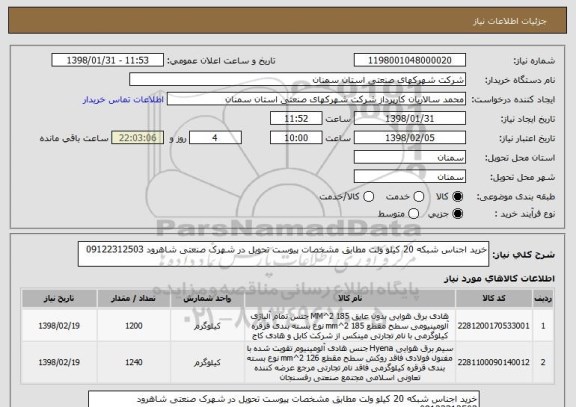Click the row 1 item description هادی برق هوایی
The height and width of the screenshot is (407, 576).
pyautogui.click(x=350, y=326)
